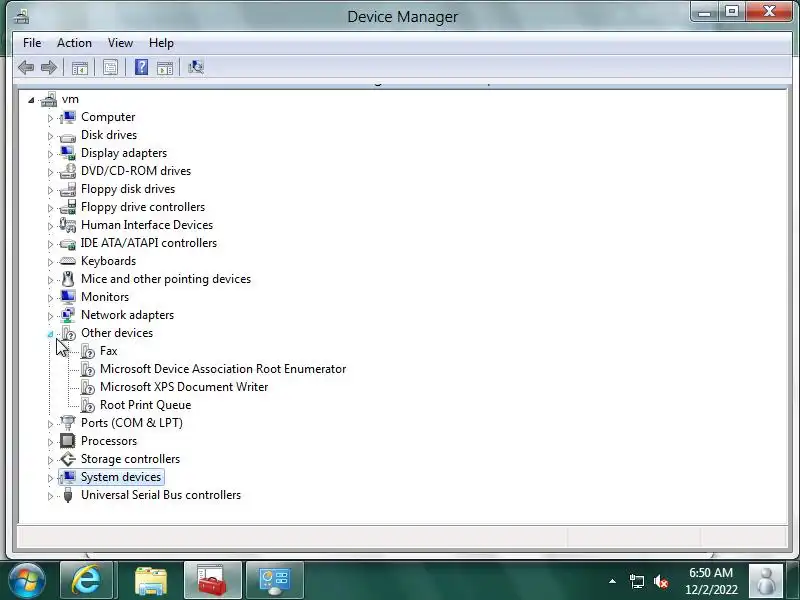Open File Explorer from taskbar
Image resolution: width=800 pixels, height=600 pixels.
click(150, 580)
